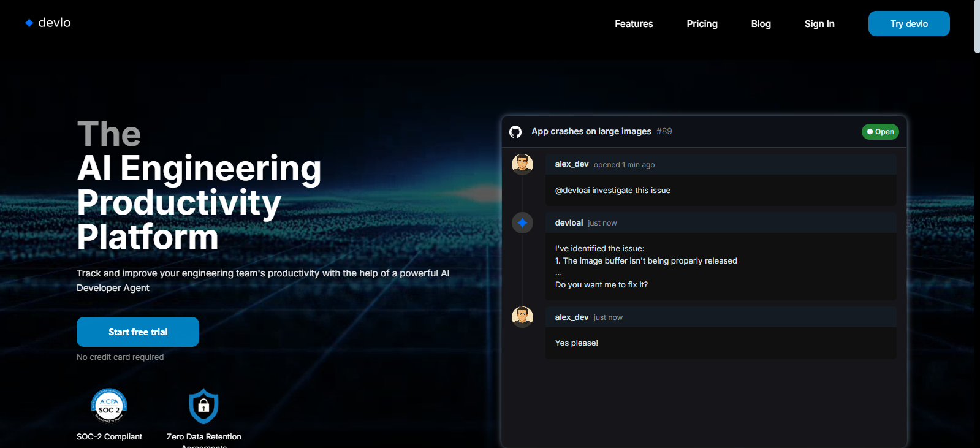
Task: Click the @devloai investigate this issue comment
Action: [613, 190]
